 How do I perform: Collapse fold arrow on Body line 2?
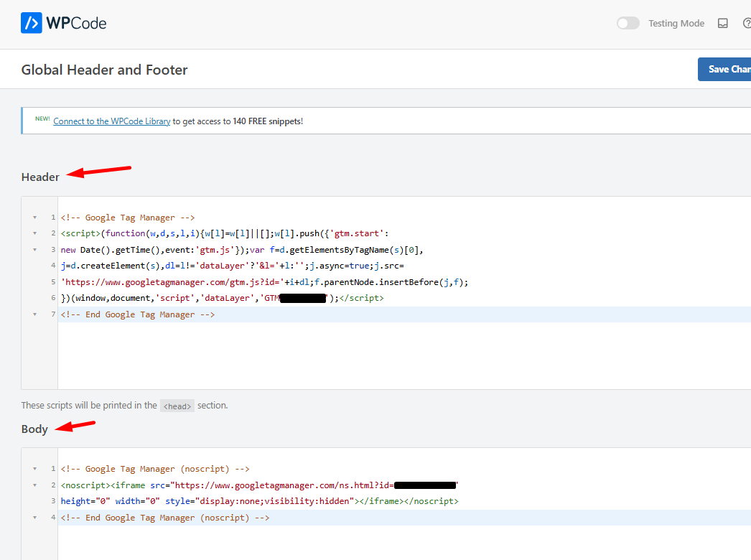tap(35, 485)
